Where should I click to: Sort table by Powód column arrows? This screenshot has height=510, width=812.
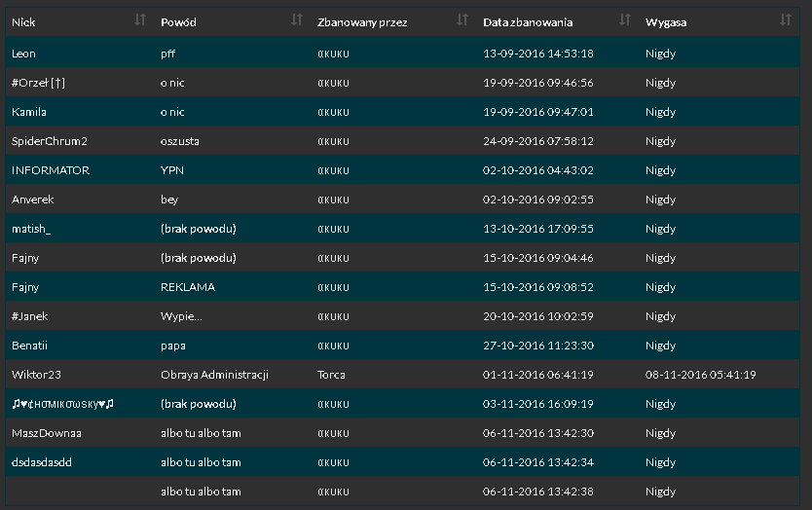[297, 20]
